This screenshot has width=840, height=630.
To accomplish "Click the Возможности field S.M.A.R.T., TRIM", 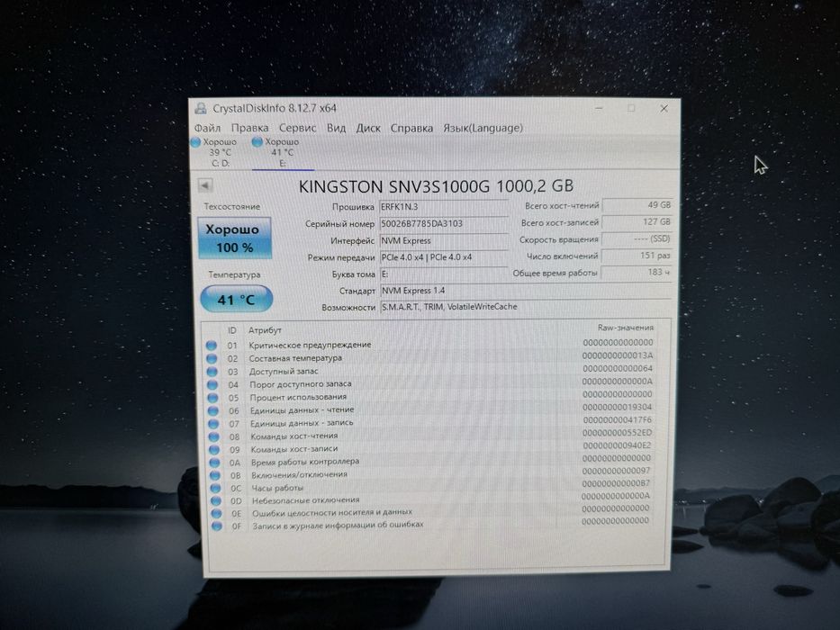I will pyautogui.click(x=525, y=307).
